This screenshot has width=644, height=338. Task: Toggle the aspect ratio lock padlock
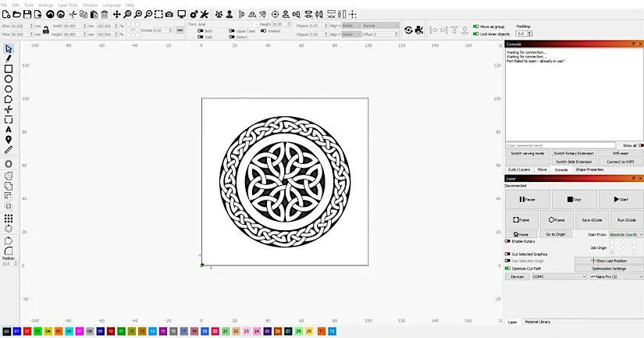(x=46, y=30)
